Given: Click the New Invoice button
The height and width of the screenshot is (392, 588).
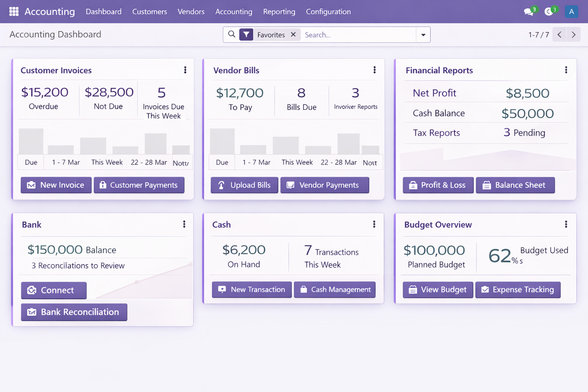Looking at the screenshot, I should (56, 185).
